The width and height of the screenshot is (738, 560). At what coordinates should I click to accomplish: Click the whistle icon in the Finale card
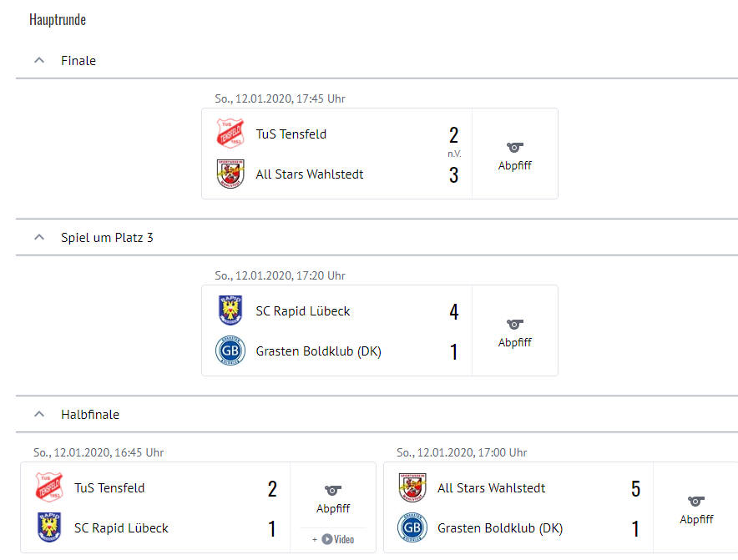tap(515, 148)
